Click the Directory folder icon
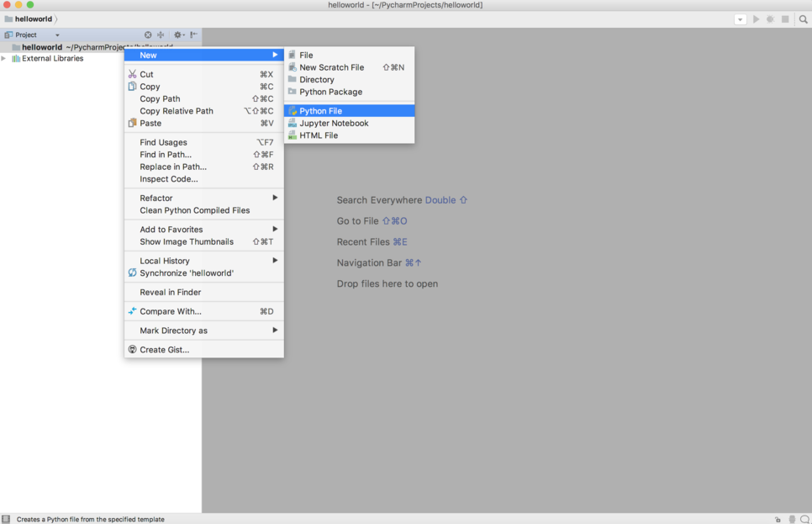812x524 pixels. 293,79
